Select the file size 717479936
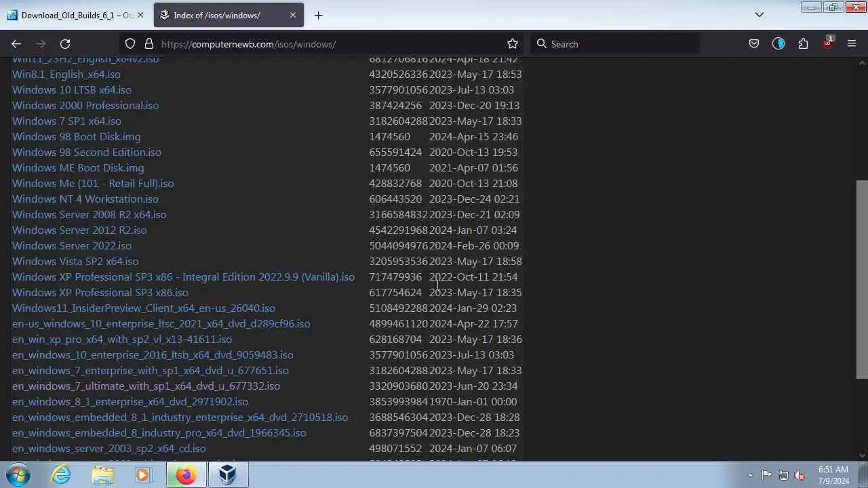The height and width of the screenshot is (488, 868). tap(395, 277)
